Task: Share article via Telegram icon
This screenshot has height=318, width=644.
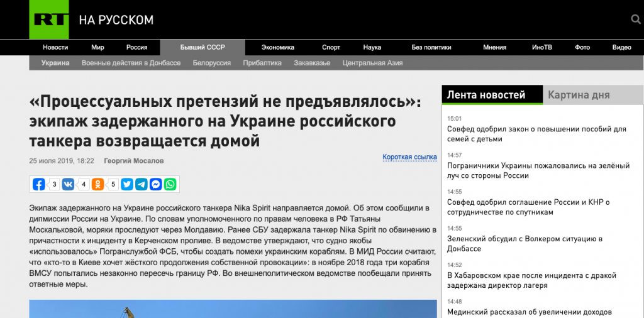Action: click(142, 184)
